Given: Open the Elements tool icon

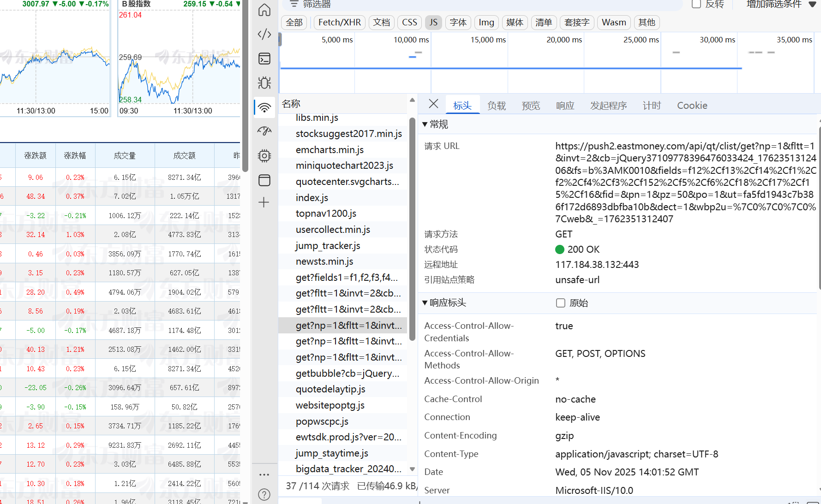Looking at the screenshot, I should 264,34.
